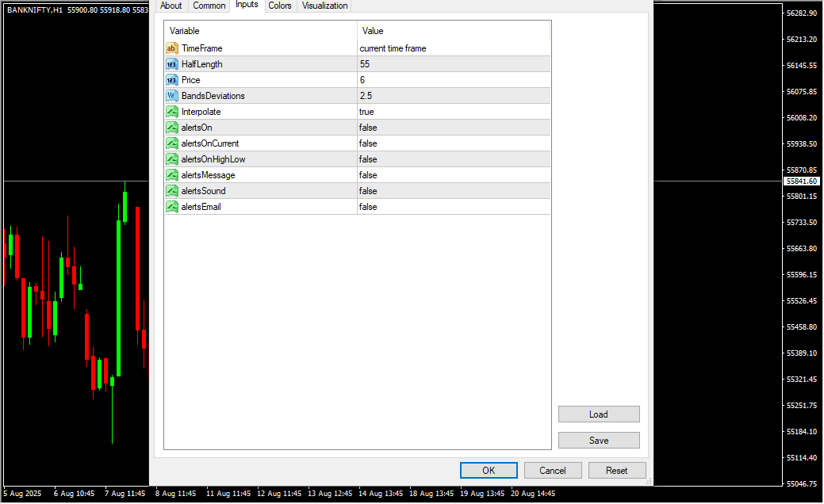
Task: Switch to the Common tab
Action: coord(209,6)
